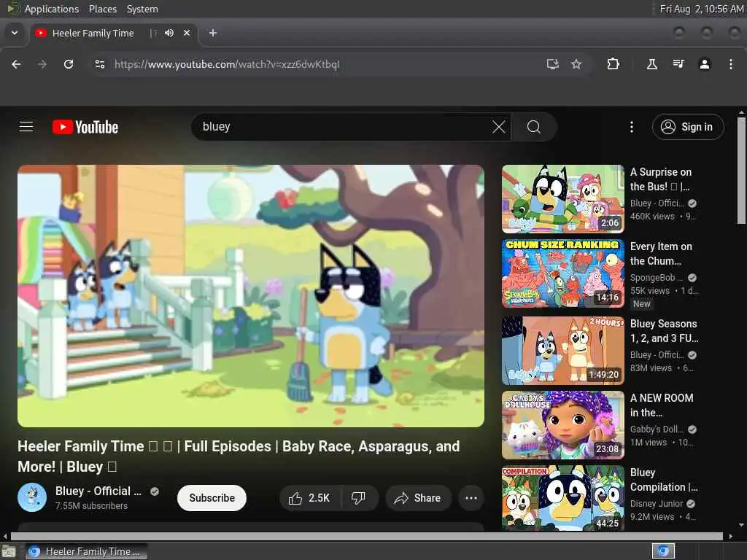Viewport: 747px width, 560px height.
Task: Click the video player frame
Action: click(x=251, y=296)
